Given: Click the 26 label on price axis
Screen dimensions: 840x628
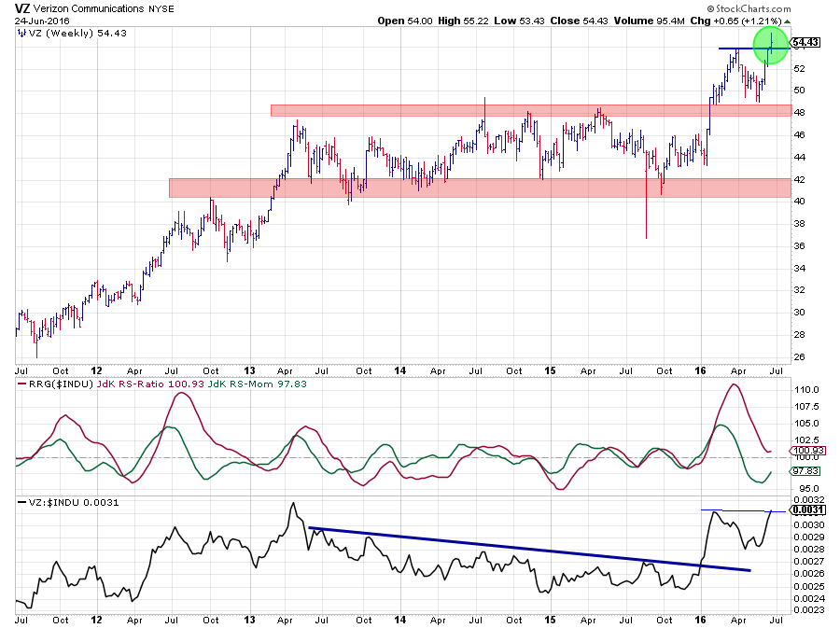Looking at the screenshot, I should 799,357.
